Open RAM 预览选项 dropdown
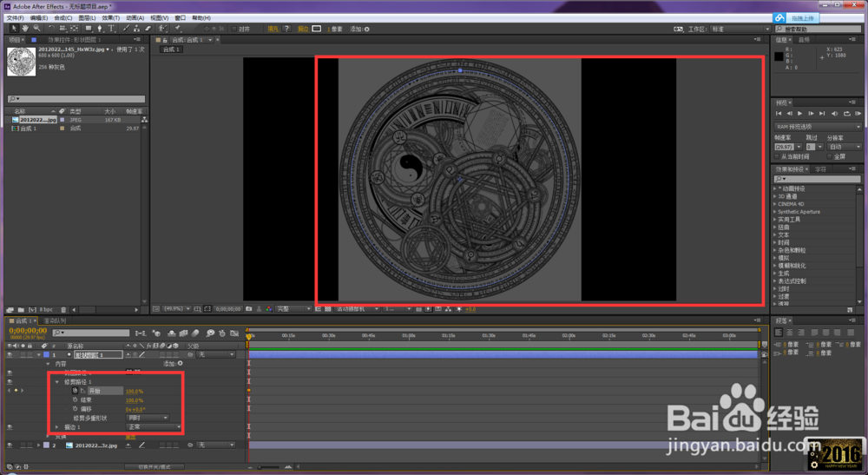The height and width of the screenshot is (475, 868). pos(818,127)
